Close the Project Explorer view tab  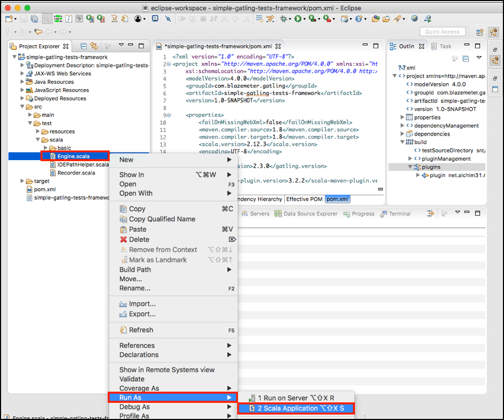pyautogui.click(x=66, y=46)
